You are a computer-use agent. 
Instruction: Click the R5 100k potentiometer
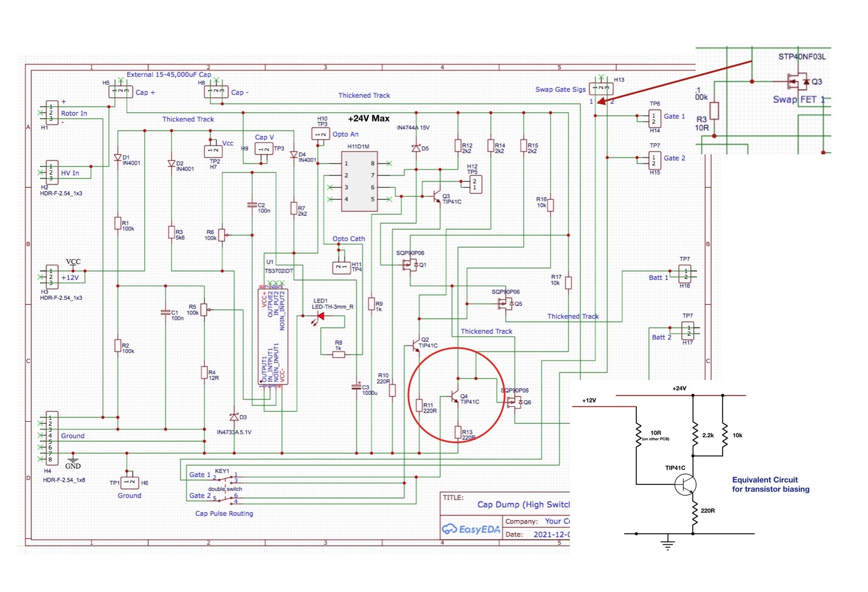point(204,310)
